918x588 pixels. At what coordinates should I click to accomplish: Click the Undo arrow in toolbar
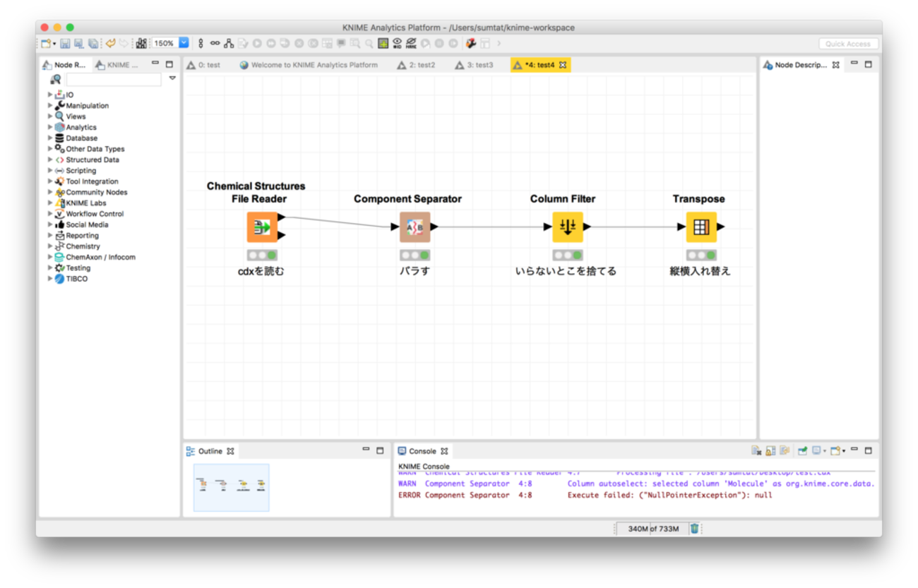pyautogui.click(x=111, y=43)
